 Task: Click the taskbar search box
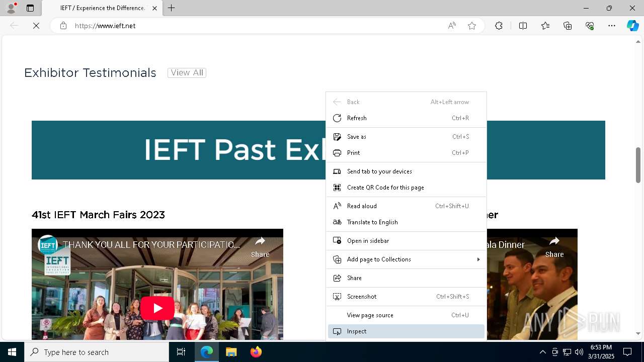(97, 352)
